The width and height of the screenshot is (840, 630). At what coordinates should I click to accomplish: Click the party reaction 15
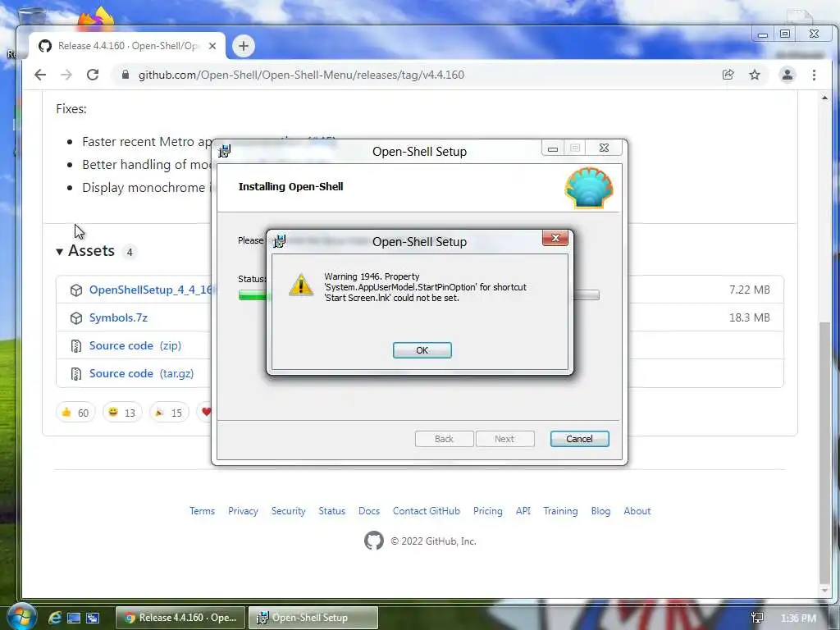coord(169,413)
